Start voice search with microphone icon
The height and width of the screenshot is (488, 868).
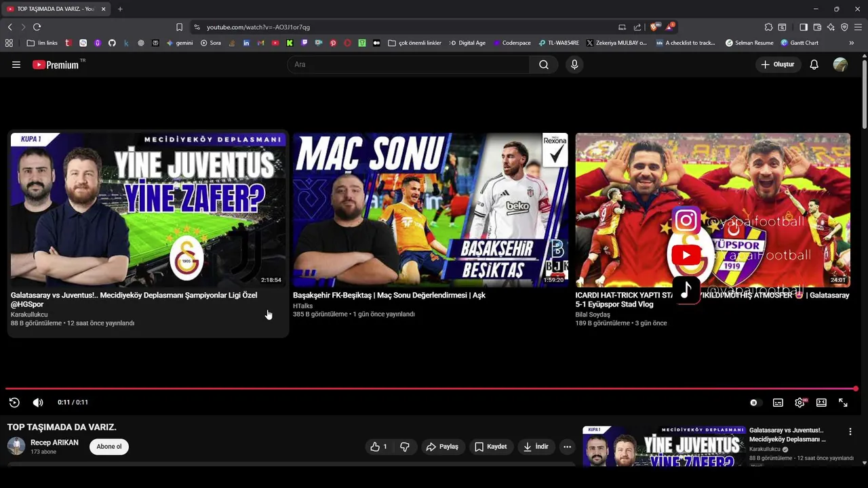coord(574,64)
